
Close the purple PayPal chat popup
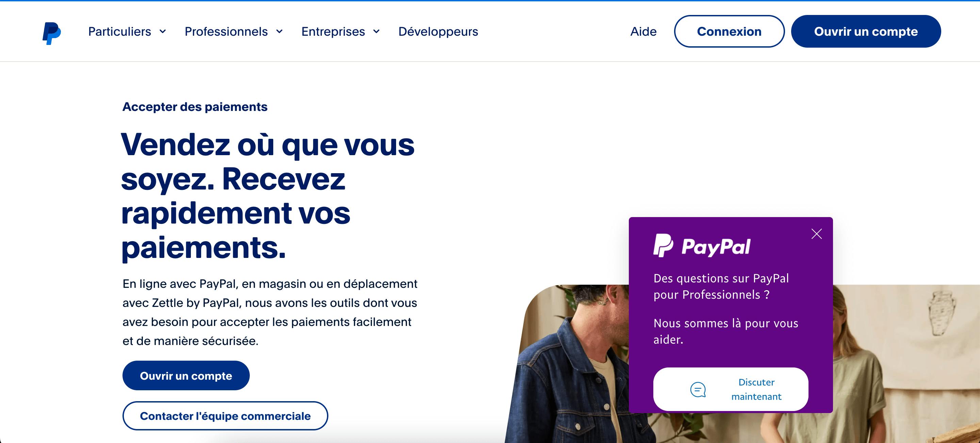(x=816, y=234)
